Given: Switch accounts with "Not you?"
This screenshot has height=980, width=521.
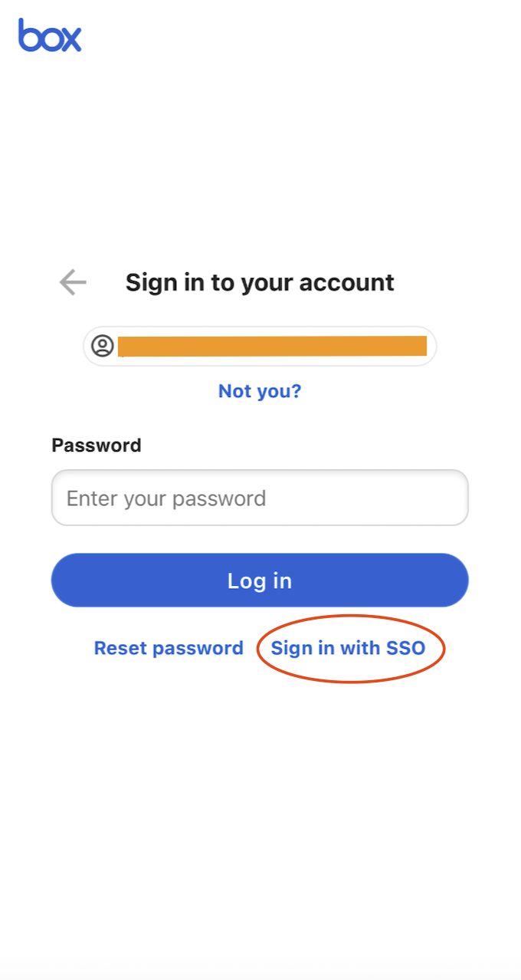Looking at the screenshot, I should 260,391.
